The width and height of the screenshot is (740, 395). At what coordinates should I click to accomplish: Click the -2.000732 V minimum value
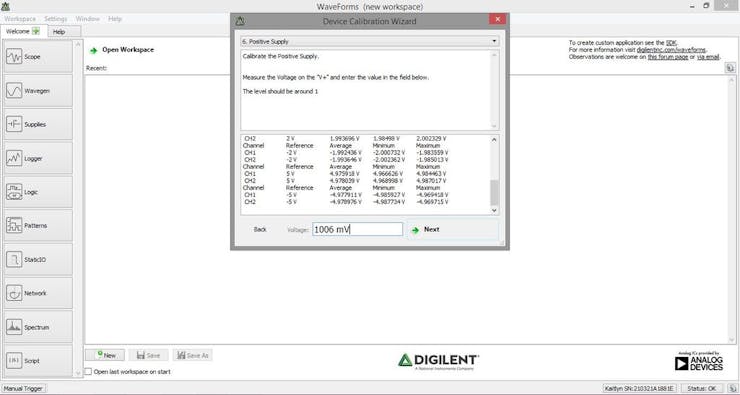[389, 152]
